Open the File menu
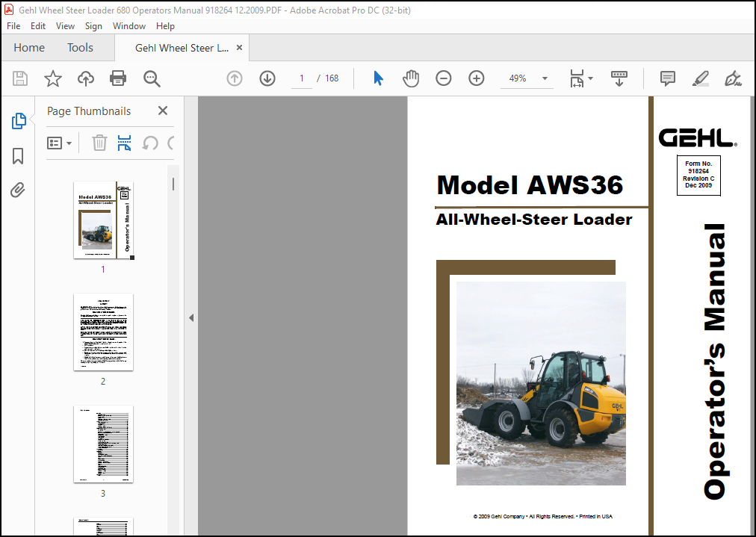 point(13,26)
